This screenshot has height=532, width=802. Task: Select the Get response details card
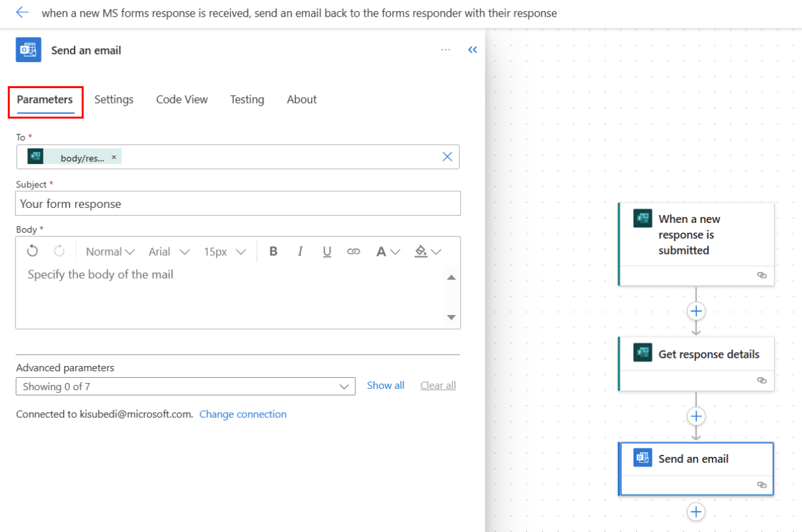coord(696,364)
